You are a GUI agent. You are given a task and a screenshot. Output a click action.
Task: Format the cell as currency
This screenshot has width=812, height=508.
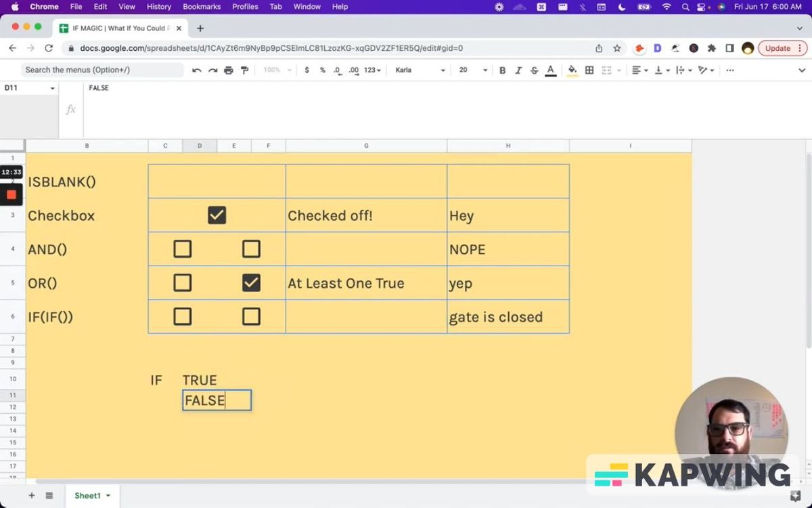(307, 70)
